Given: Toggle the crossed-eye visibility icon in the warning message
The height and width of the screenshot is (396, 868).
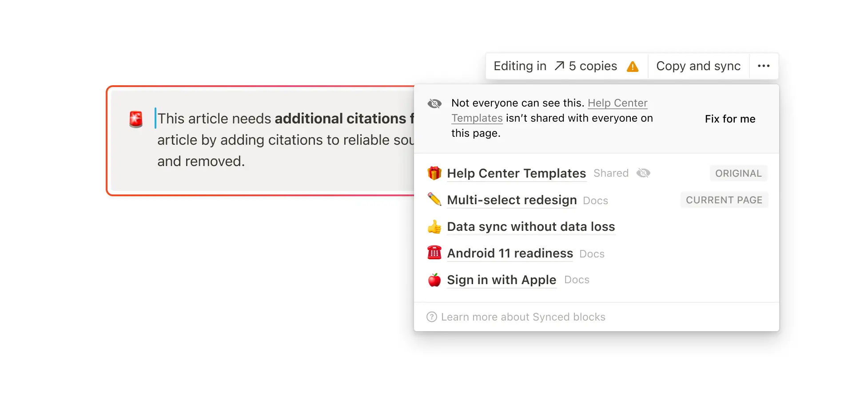Looking at the screenshot, I should point(434,103).
